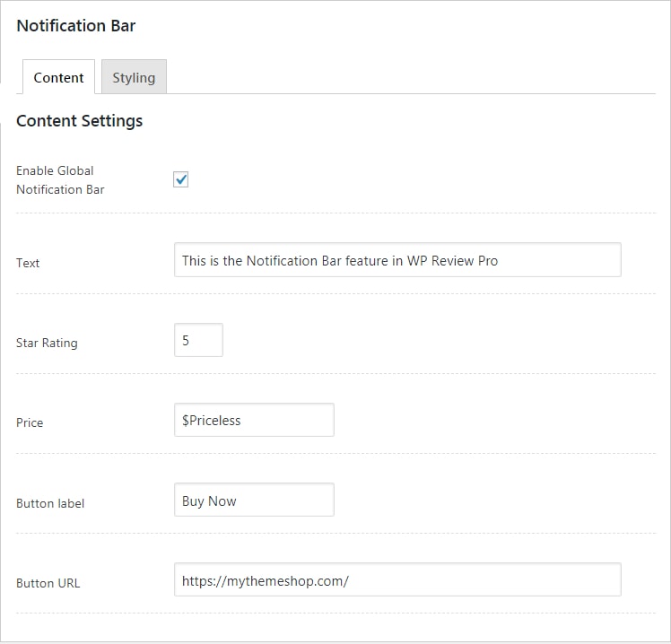This screenshot has width=671, height=644.
Task: Click the '$Priceless' value text
Action: [211, 420]
